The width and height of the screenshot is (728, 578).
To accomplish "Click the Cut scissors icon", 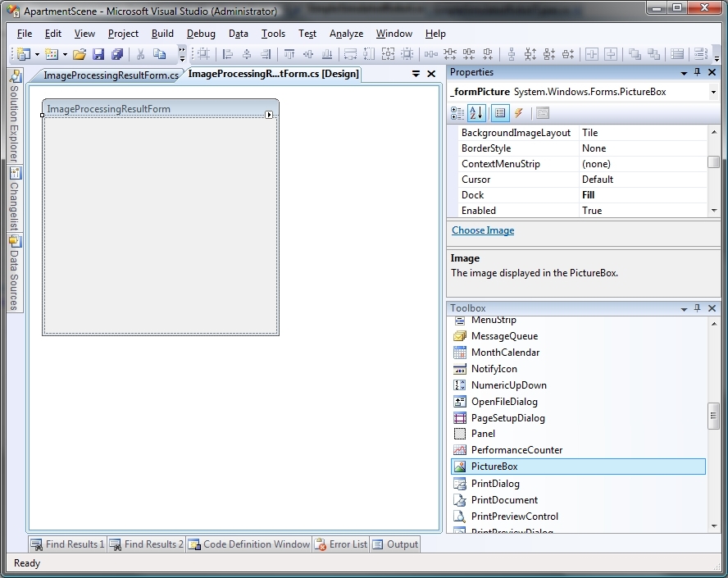I will pos(140,54).
